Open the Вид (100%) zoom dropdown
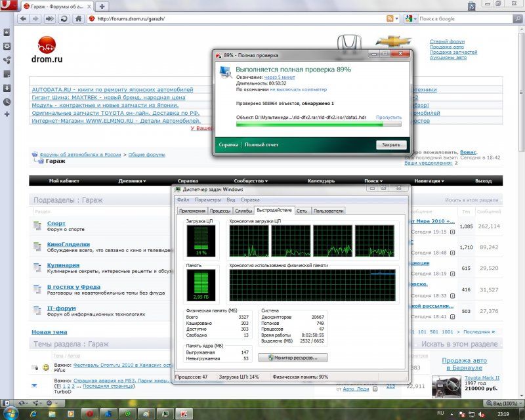Screen dimensions: 525x420 point(503,403)
